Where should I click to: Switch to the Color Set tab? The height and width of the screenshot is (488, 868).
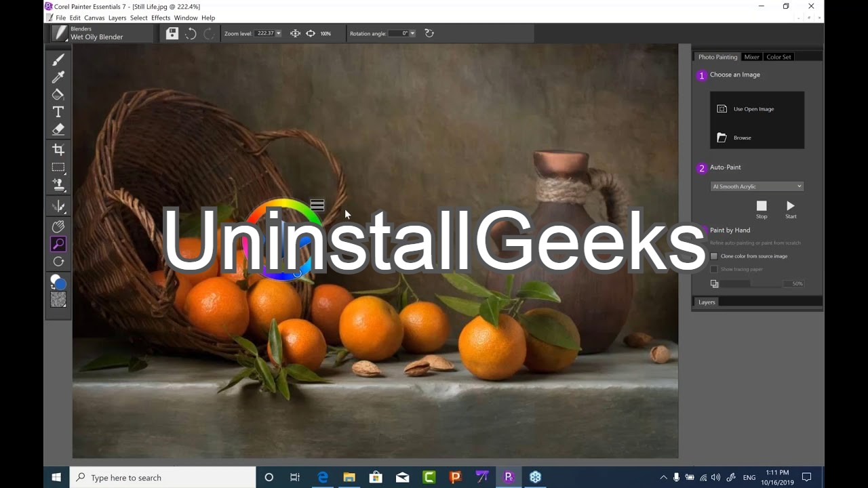[778, 57]
